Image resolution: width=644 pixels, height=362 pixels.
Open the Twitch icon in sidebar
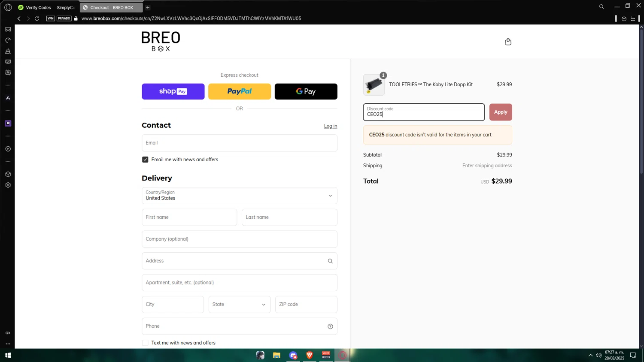8,124
